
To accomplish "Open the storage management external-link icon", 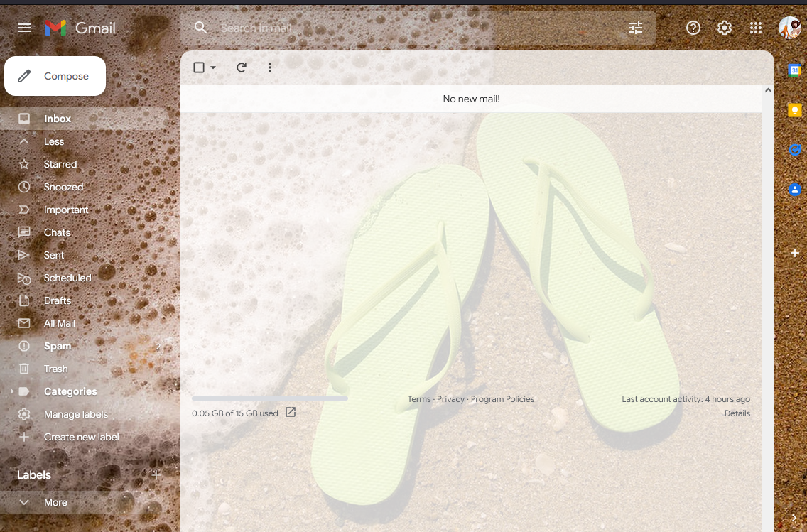I will [291, 413].
